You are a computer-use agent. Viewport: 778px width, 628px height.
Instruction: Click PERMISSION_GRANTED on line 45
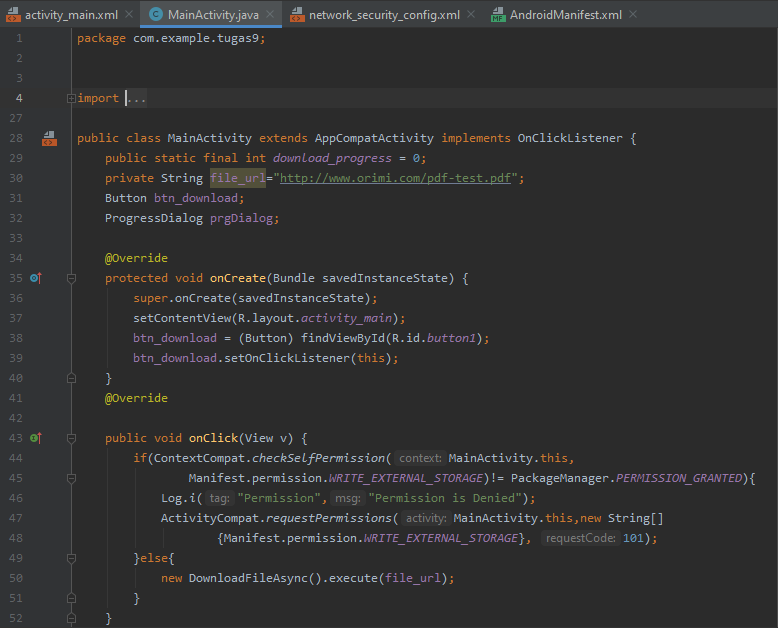[x=679, y=478]
